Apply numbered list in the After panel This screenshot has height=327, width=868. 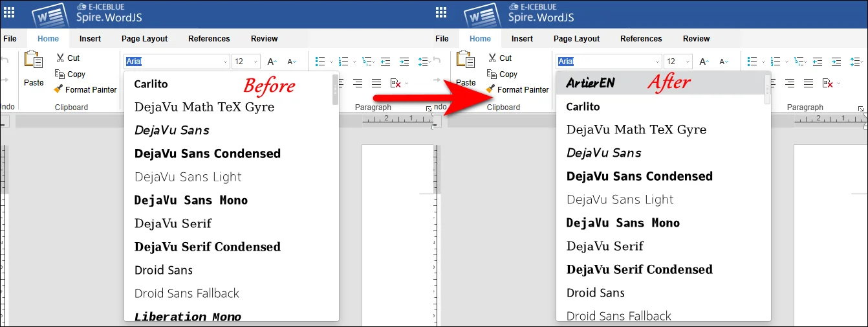click(776, 62)
